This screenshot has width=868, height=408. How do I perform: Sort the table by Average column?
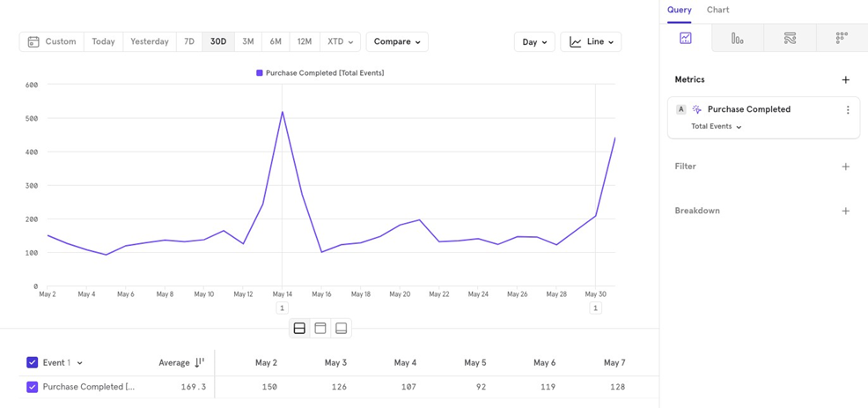tap(199, 362)
